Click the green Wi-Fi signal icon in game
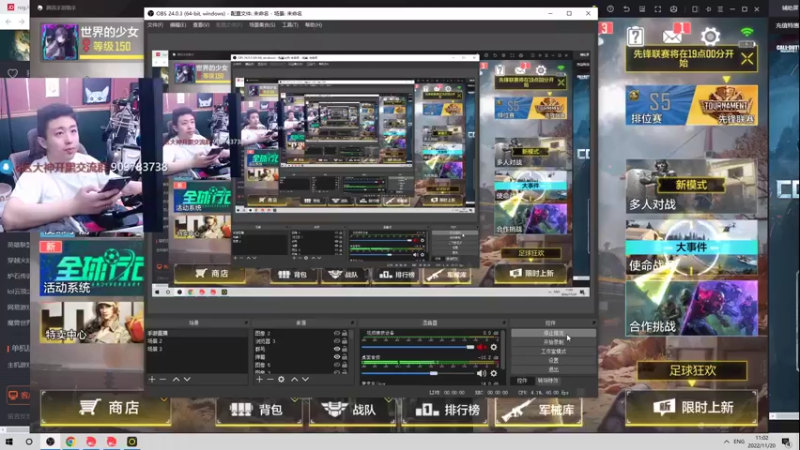 tap(747, 33)
